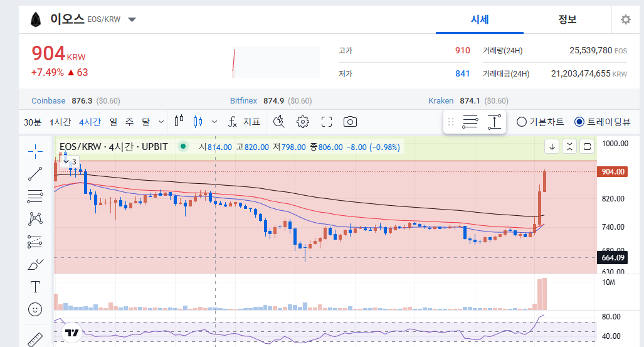Click the mini price sparkline thumbnail
Image resolution: width=644 pixels, height=347 pixels.
point(275,62)
